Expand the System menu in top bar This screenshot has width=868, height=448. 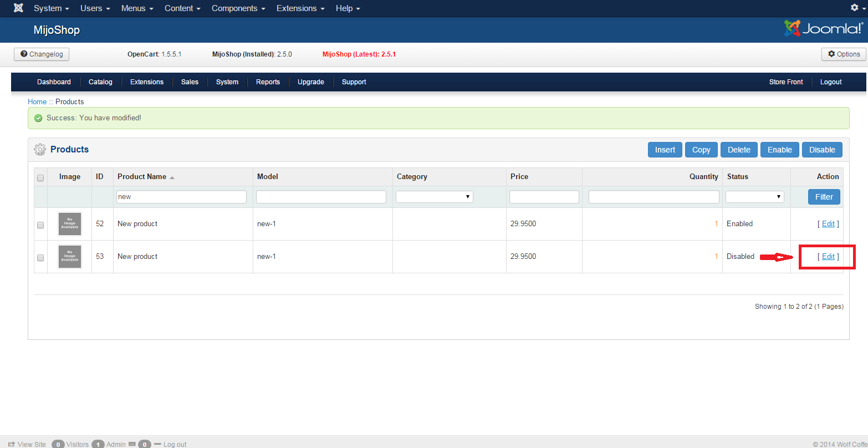pyautogui.click(x=52, y=8)
